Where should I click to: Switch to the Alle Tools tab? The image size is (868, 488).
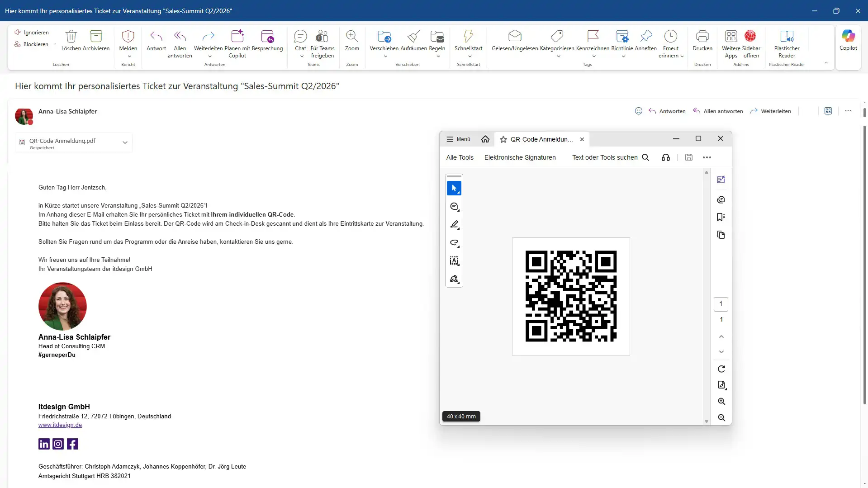pyautogui.click(x=460, y=157)
